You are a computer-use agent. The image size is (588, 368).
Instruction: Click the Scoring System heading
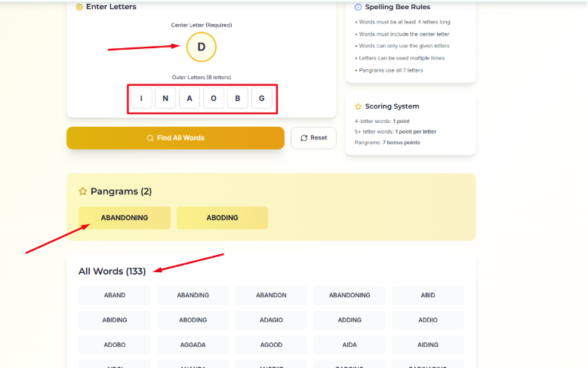coord(393,106)
